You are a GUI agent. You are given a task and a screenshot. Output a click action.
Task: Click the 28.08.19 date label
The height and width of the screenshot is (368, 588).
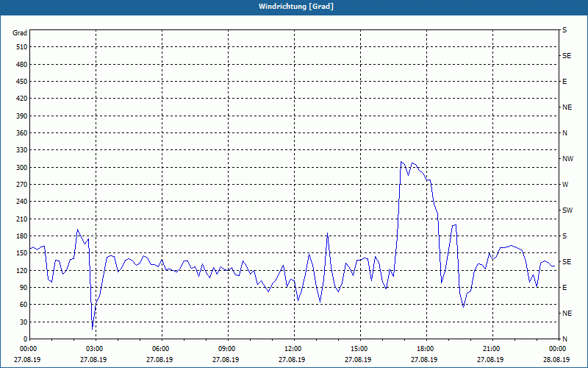click(x=556, y=359)
